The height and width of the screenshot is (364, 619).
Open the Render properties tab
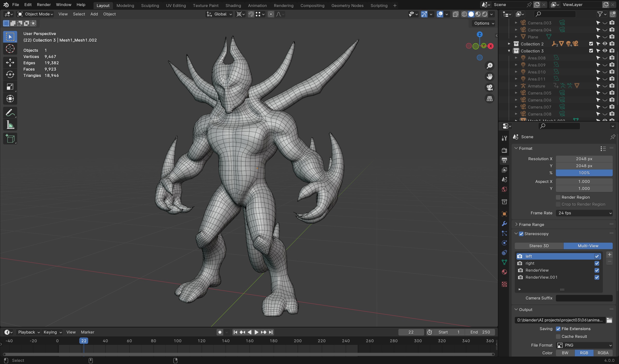504,150
